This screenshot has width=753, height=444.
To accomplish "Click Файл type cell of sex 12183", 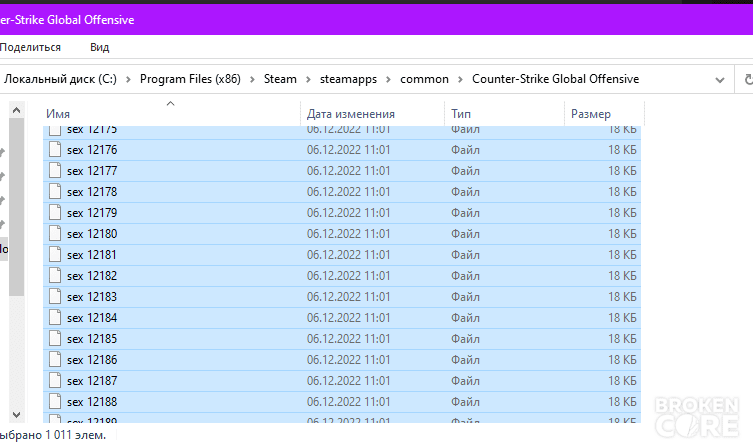I will tap(465, 297).
